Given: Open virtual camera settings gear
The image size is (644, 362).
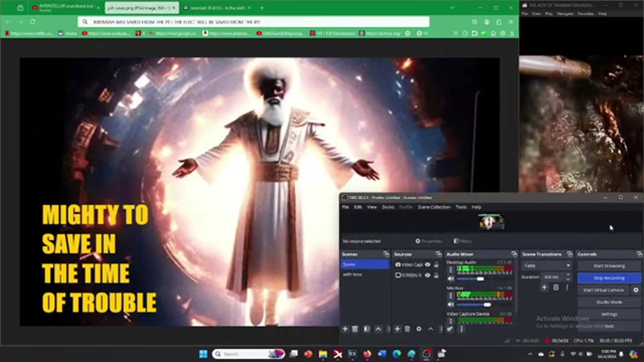Looking at the screenshot, I should click(636, 290).
